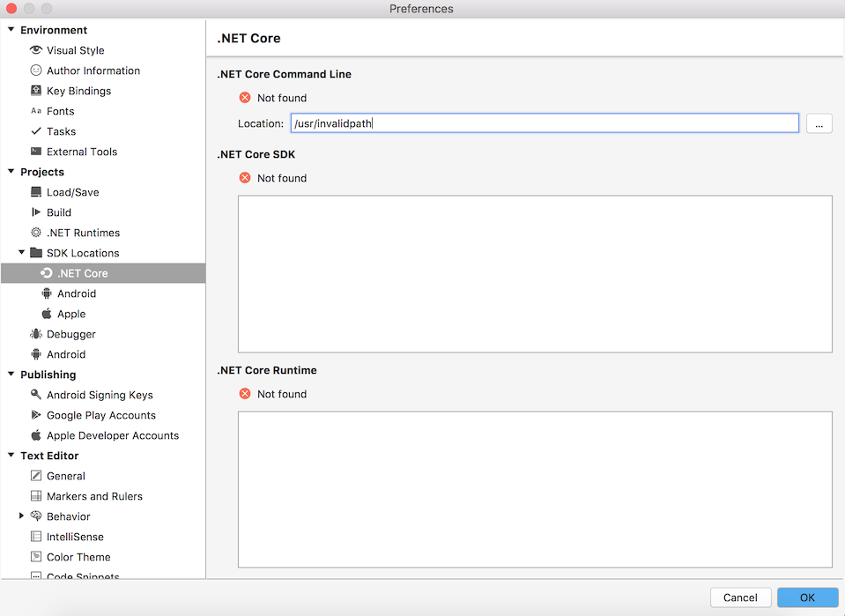Screen dimensions: 845x616
Task: Select Author Information in sidebar
Action: [x=93, y=71]
